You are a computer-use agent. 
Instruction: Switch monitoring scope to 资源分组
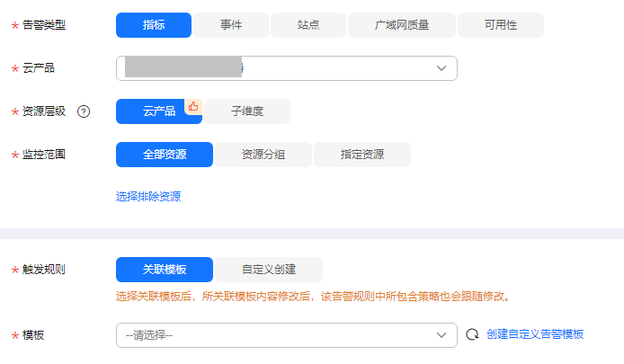click(x=263, y=155)
